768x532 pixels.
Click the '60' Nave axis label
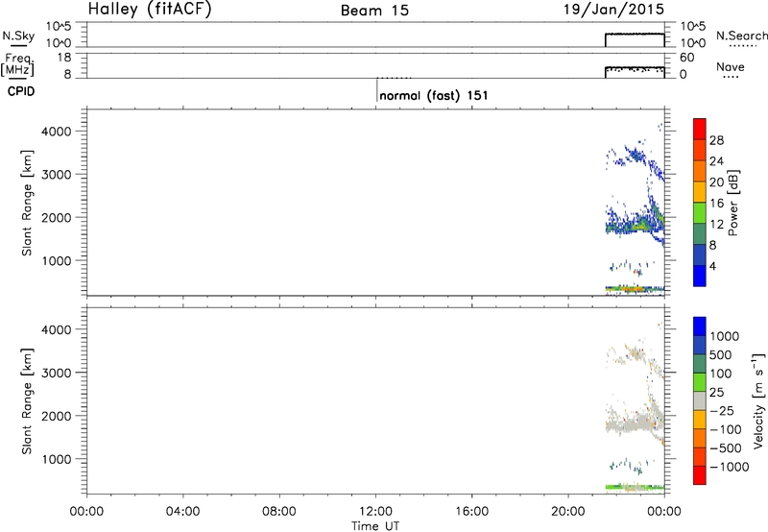(686, 58)
